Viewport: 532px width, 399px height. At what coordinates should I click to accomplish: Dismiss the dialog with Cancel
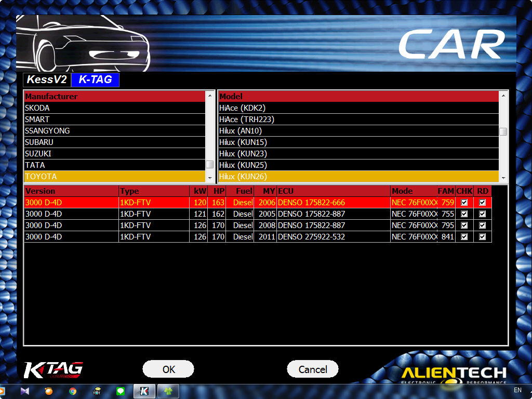click(312, 369)
